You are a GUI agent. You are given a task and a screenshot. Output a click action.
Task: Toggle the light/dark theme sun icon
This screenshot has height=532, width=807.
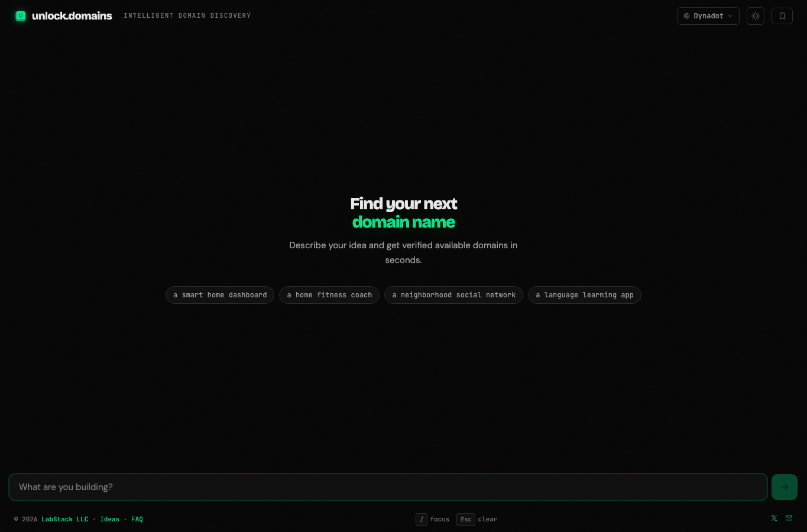(x=756, y=16)
